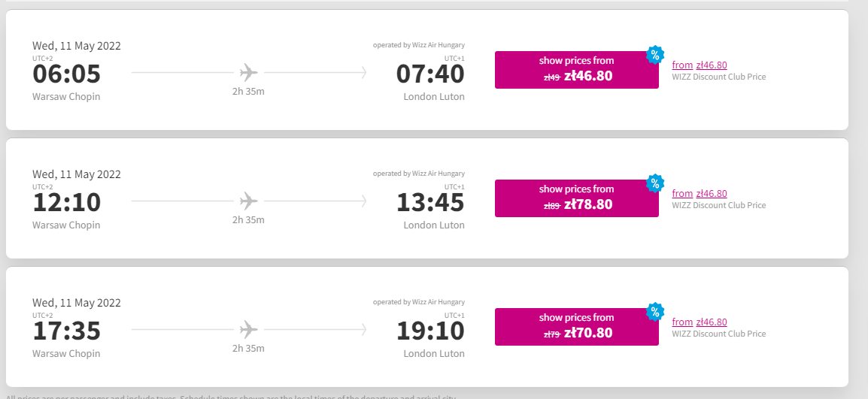Screen dimensions: 868x399
Task: Show prices from zł78.80 for the 12:10 flight
Action: pos(576,198)
